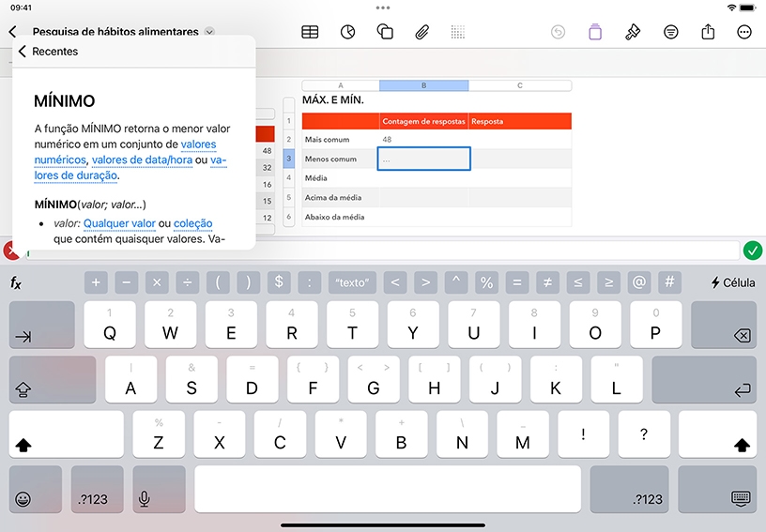Hide the keyboard with the dismiss key
This screenshot has width=766, height=532.
click(x=717, y=489)
